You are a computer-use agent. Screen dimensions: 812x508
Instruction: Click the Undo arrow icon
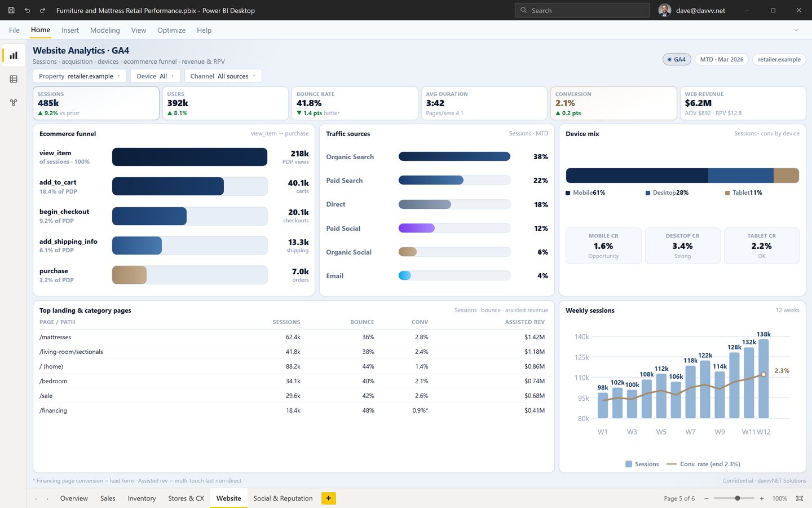coord(27,10)
